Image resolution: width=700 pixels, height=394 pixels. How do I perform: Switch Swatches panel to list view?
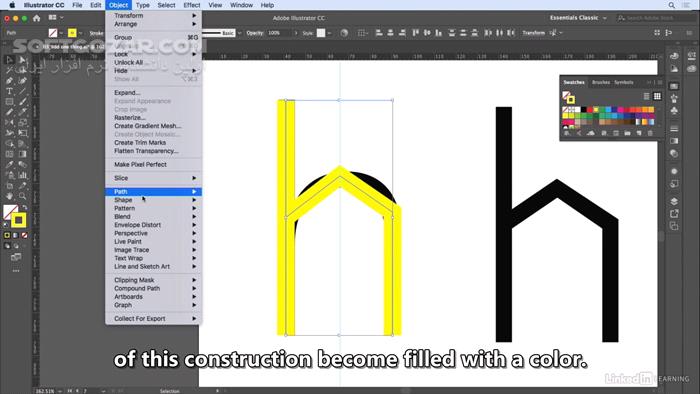pyautogui.click(x=646, y=96)
